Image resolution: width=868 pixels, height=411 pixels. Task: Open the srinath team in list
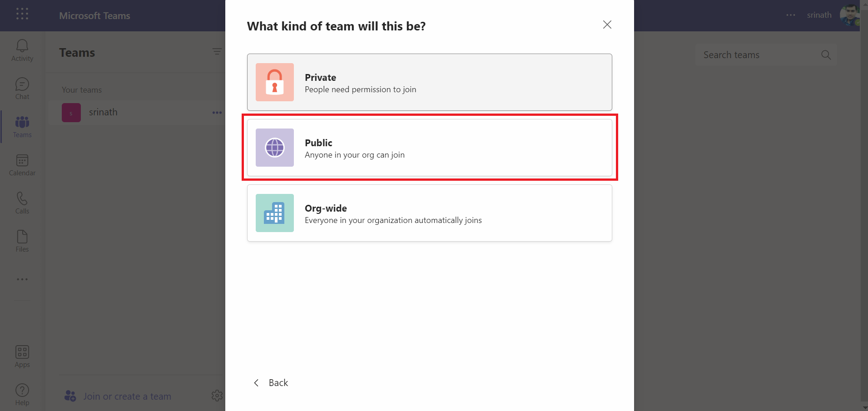coord(103,113)
